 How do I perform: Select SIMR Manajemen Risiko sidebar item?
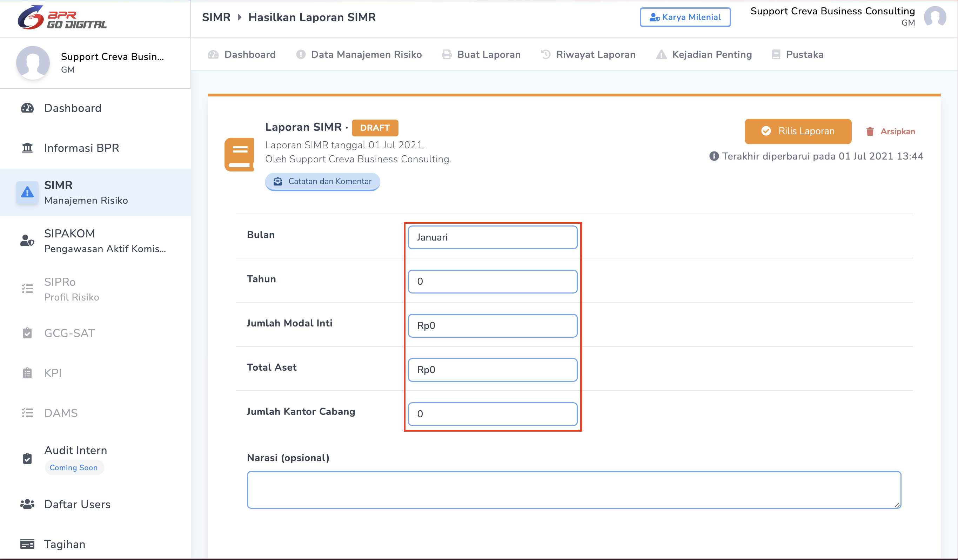point(95,193)
